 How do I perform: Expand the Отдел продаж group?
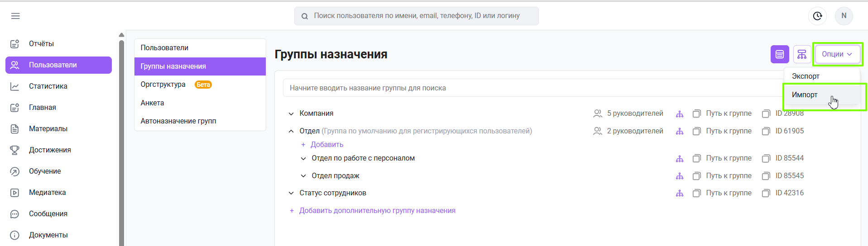point(303,176)
